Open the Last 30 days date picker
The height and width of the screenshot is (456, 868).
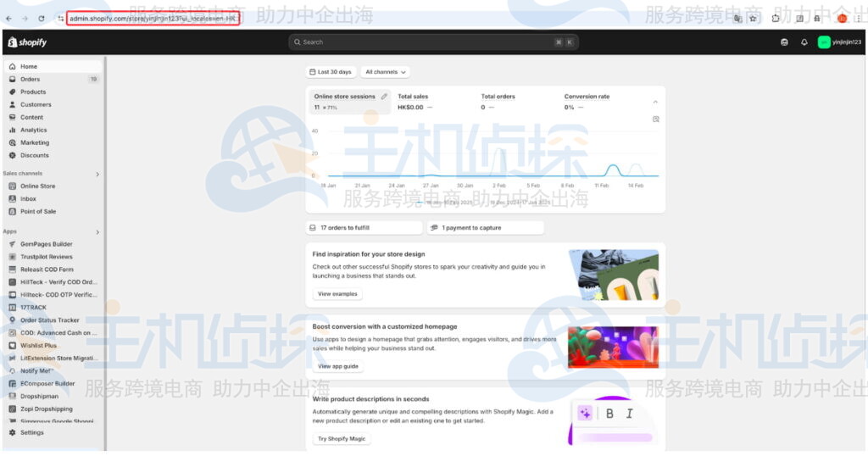click(x=330, y=72)
